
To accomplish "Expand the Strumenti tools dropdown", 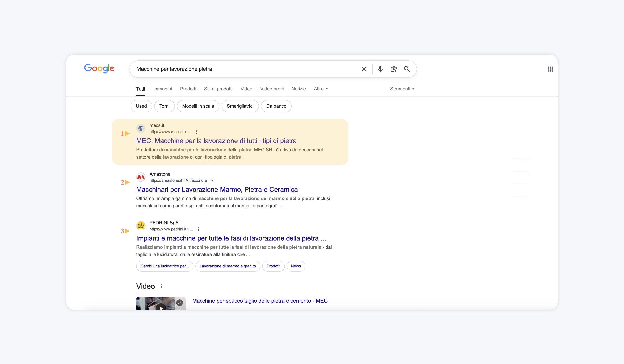I will (x=402, y=89).
